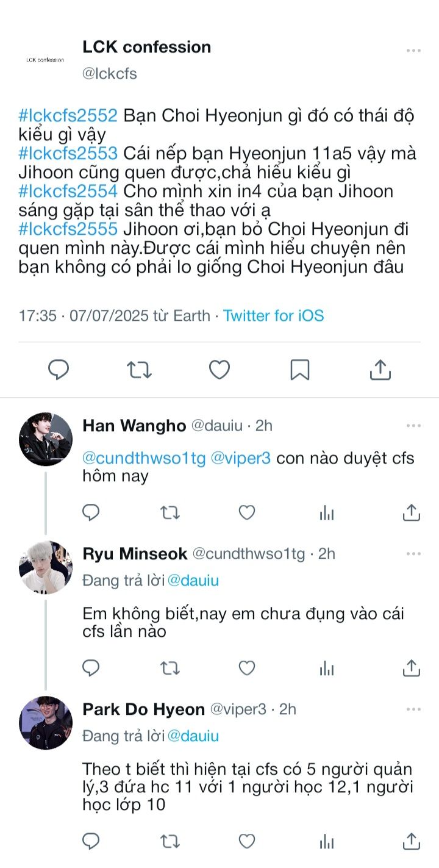Open Han Wangho's profile picture

[x=46, y=439]
